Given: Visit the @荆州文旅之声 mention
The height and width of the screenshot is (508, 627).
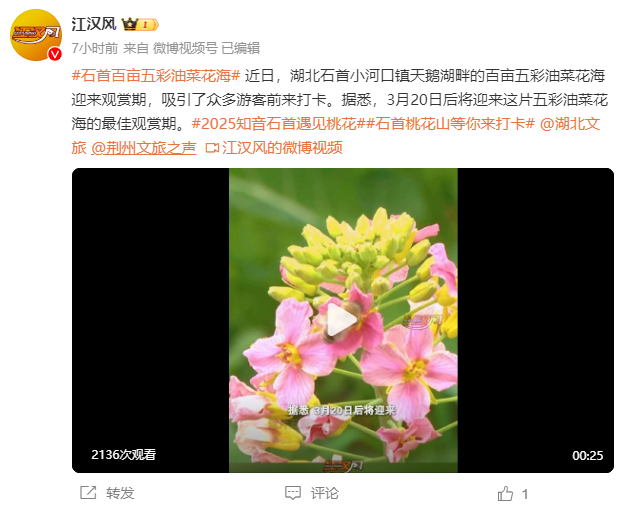Looking at the screenshot, I should 144,148.
